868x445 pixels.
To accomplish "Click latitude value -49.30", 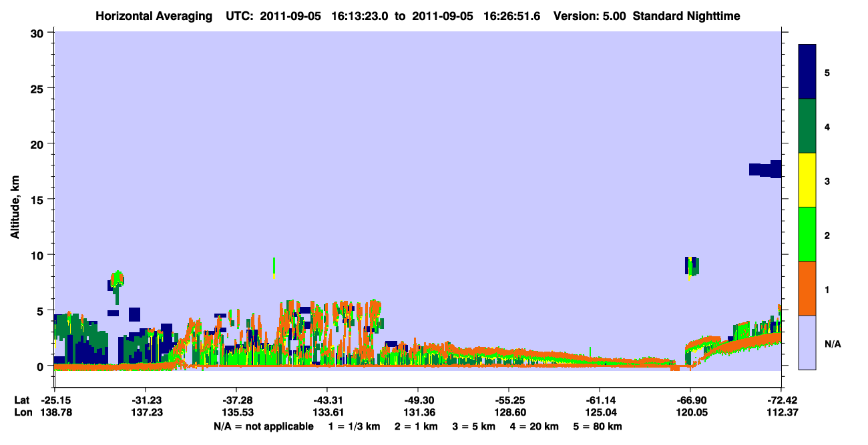I will coord(418,400).
